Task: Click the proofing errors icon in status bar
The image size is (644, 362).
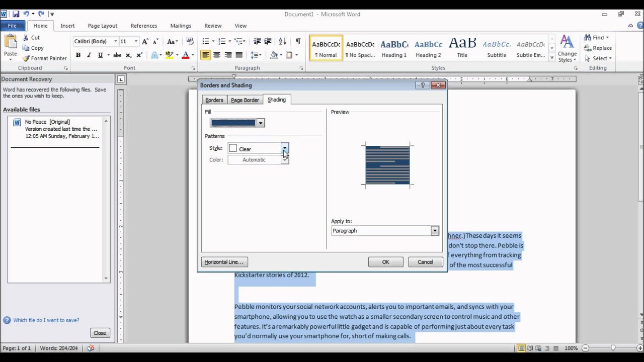Action: (x=90, y=348)
